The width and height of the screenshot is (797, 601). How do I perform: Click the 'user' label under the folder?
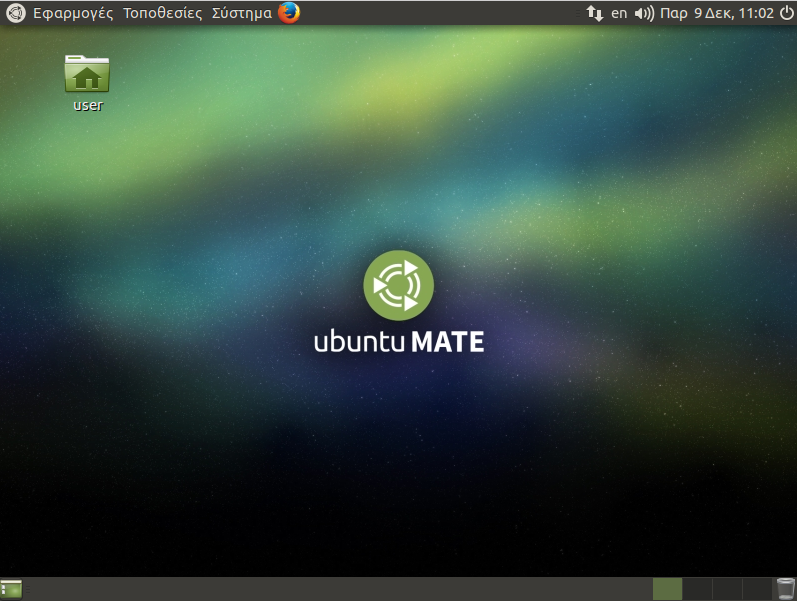tap(88, 105)
